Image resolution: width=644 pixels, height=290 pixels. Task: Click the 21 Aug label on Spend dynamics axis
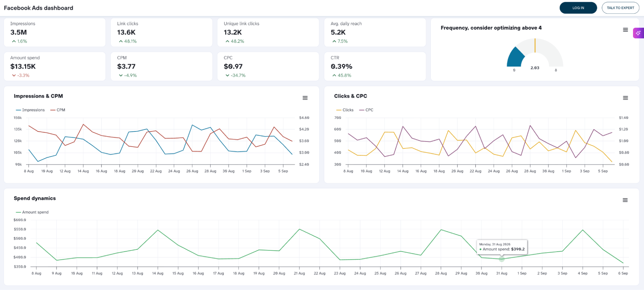point(299,273)
